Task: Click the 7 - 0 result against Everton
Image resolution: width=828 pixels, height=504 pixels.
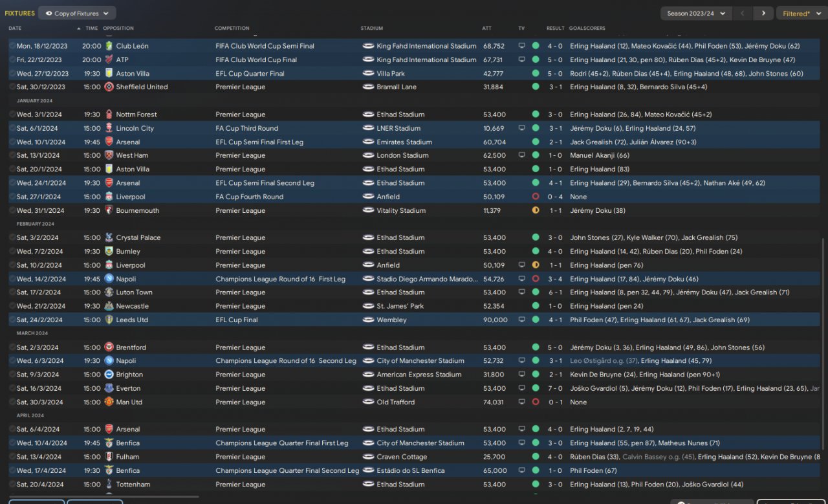Action: tap(555, 388)
